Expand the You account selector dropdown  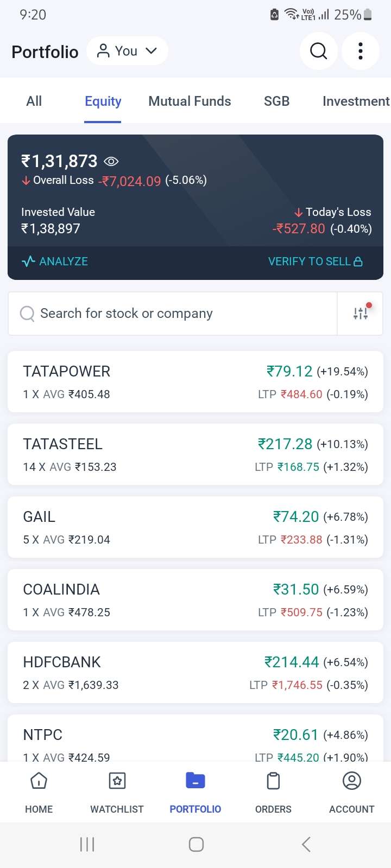tap(127, 51)
